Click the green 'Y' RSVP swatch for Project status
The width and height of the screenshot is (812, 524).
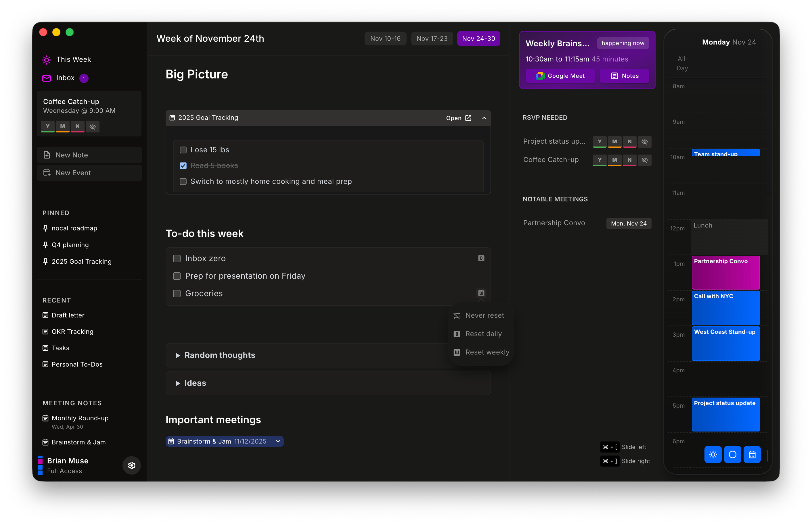click(x=600, y=142)
